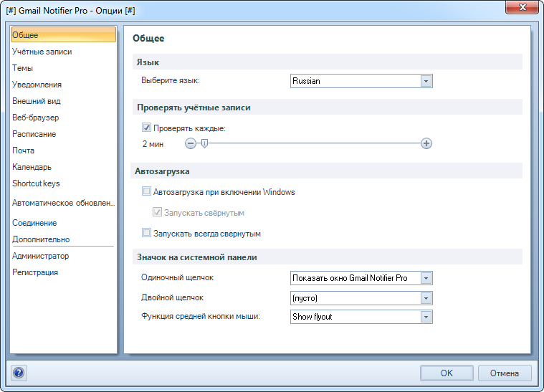The image size is (544, 392).
Task: Increase check interval with plus icon
Action: coord(426,143)
